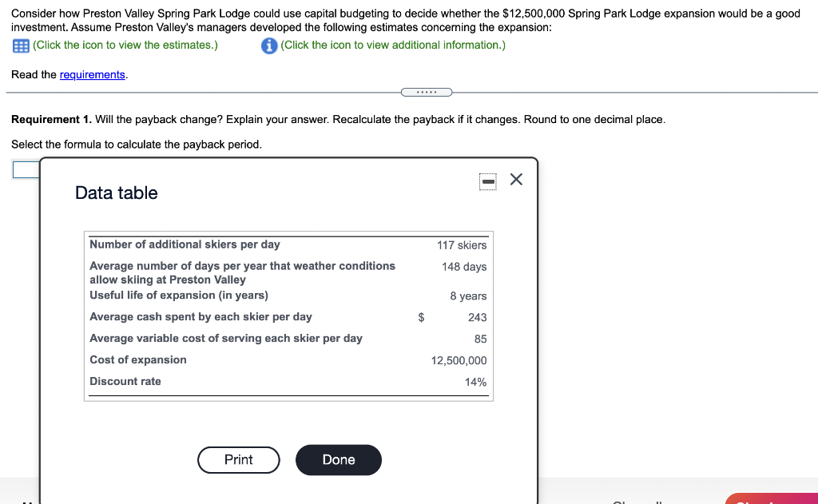Select the 148 days value

point(465,266)
